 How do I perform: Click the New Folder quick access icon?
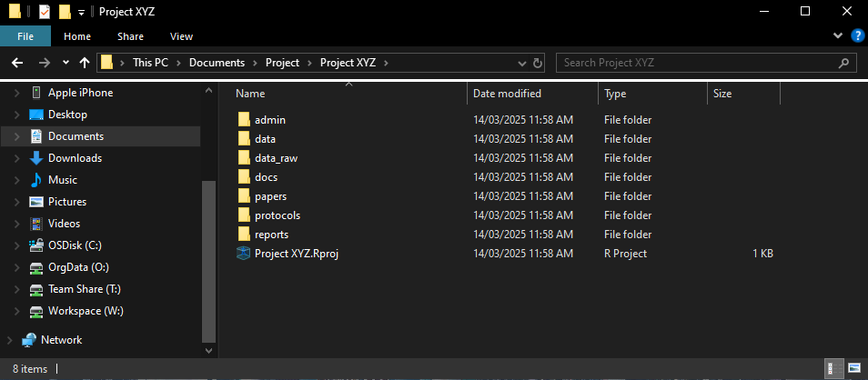click(x=65, y=12)
